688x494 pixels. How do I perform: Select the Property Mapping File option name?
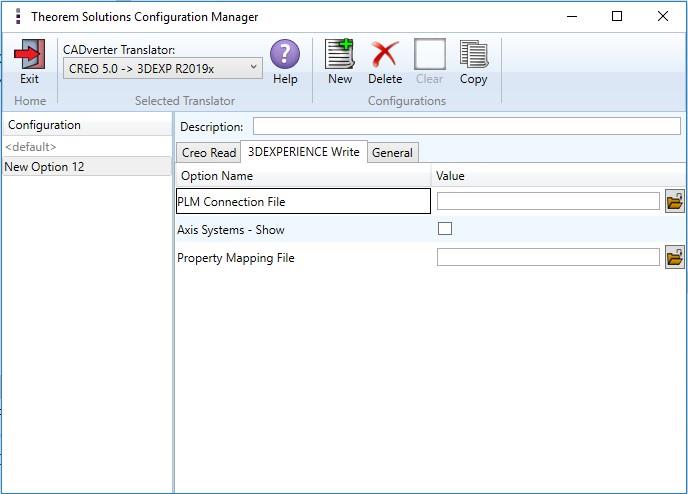(236, 258)
